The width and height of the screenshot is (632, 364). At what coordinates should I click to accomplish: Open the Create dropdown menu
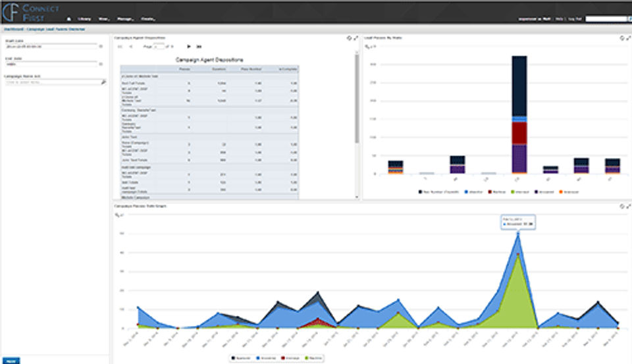tap(148, 19)
